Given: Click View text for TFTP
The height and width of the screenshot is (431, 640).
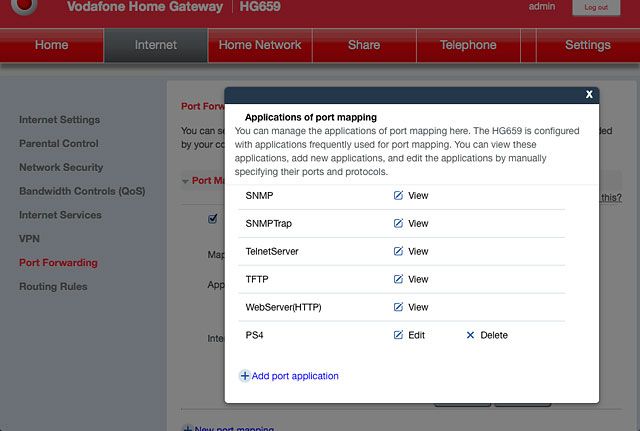Looking at the screenshot, I should 418,279.
